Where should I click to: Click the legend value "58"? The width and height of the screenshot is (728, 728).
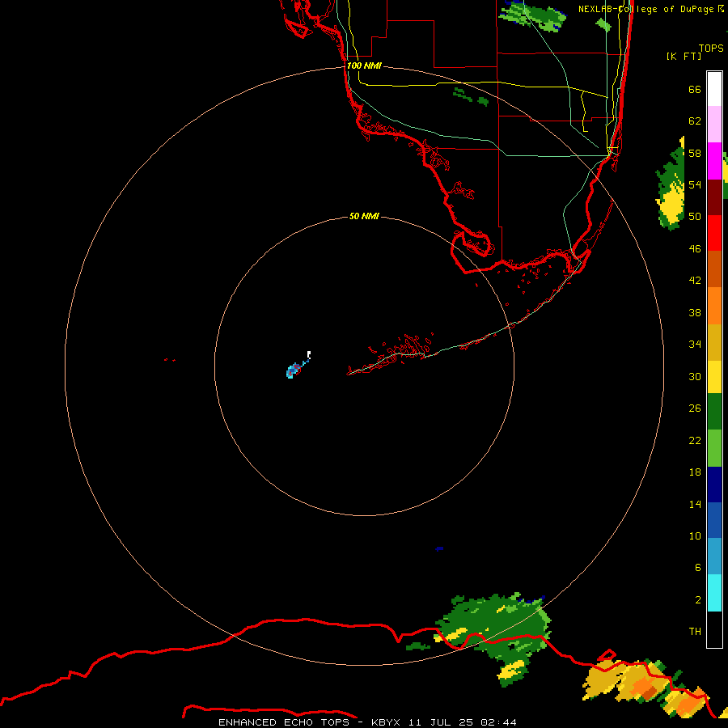click(695, 153)
